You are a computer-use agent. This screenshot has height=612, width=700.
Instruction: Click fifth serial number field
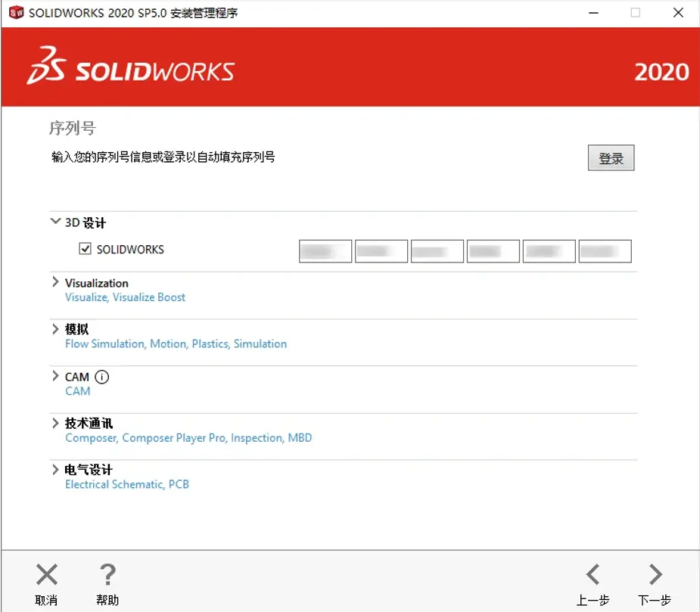pyautogui.click(x=549, y=251)
